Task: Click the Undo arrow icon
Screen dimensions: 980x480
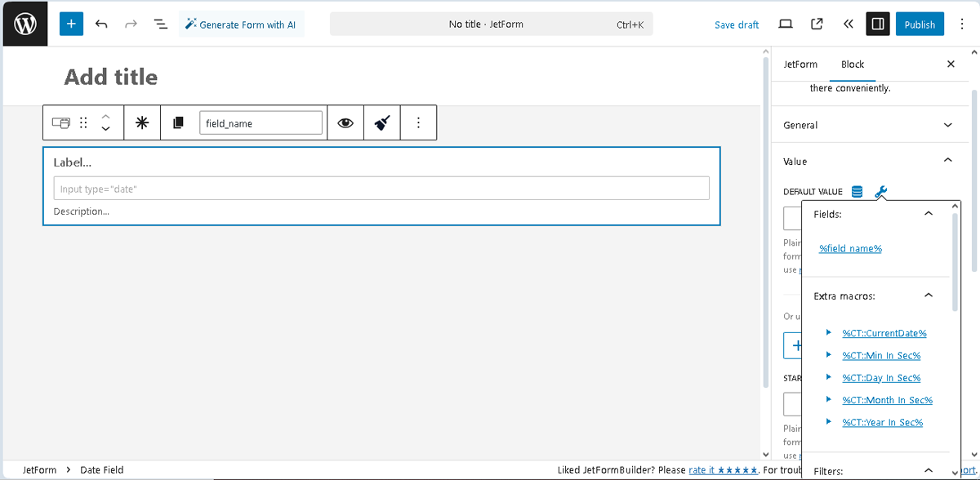Action: [x=101, y=24]
